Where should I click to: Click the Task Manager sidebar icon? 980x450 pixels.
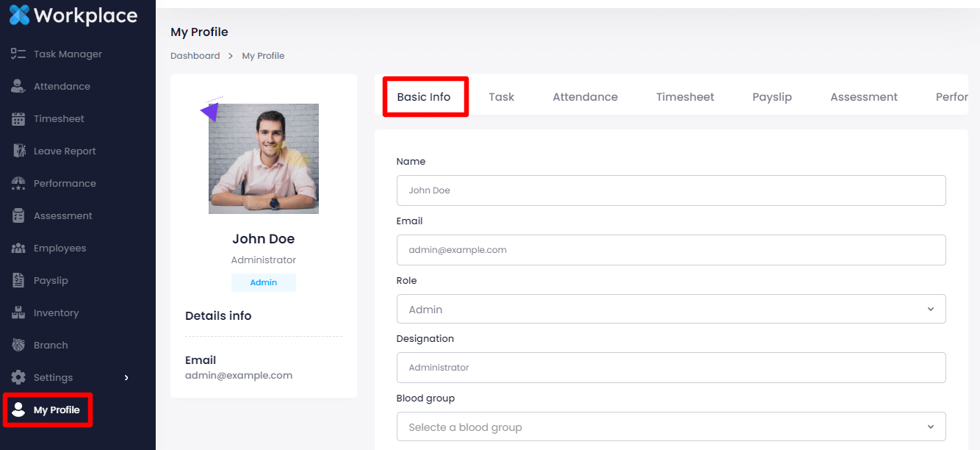coord(18,54)
